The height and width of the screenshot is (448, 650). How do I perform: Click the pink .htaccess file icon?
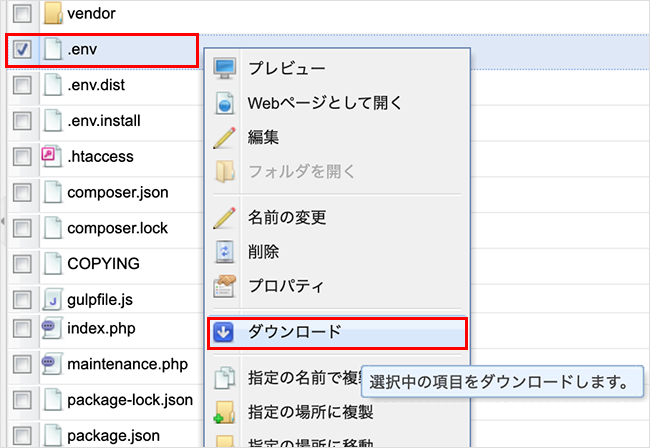pyautogui.click(x=52, y=157)
